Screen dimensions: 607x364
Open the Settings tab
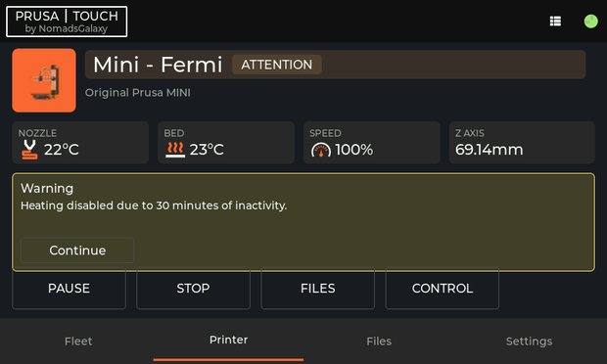(529, 341)
